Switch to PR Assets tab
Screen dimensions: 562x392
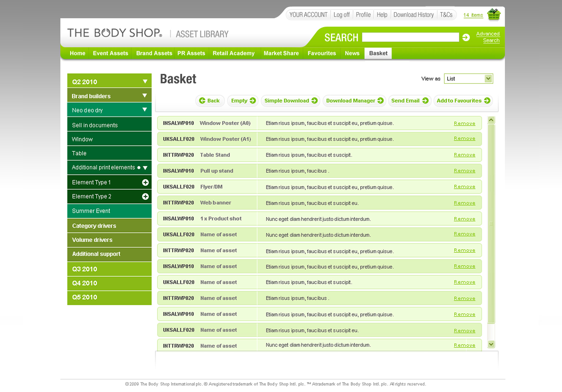click(x=191, y=53)
